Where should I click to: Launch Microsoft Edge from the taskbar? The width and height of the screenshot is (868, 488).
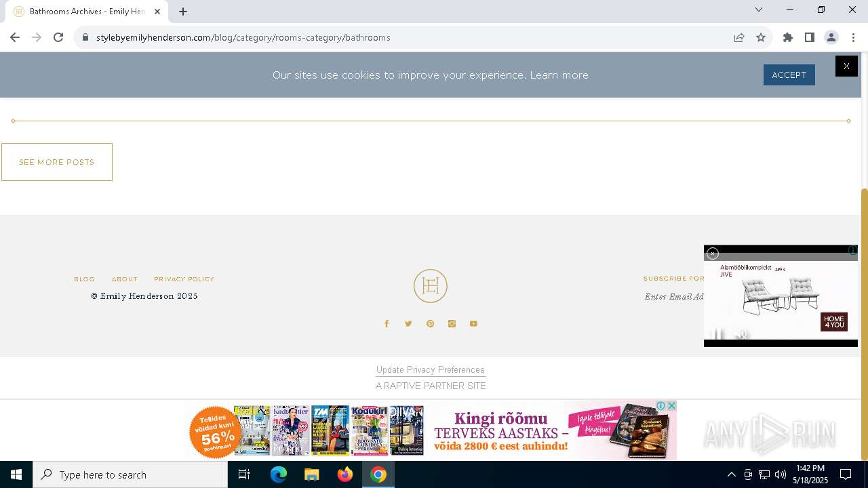click(x=279, y=474)
